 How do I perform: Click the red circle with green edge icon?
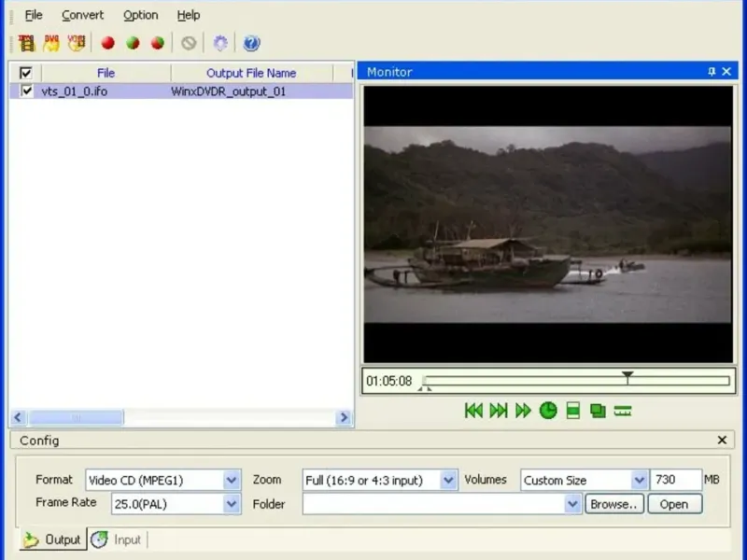click(158, 43)
